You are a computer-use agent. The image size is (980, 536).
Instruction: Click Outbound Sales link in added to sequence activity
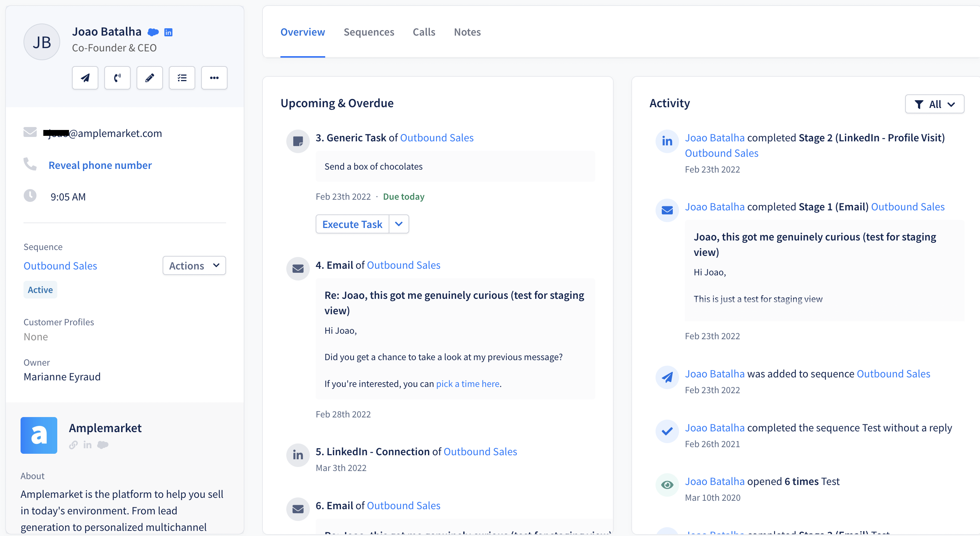893,374
